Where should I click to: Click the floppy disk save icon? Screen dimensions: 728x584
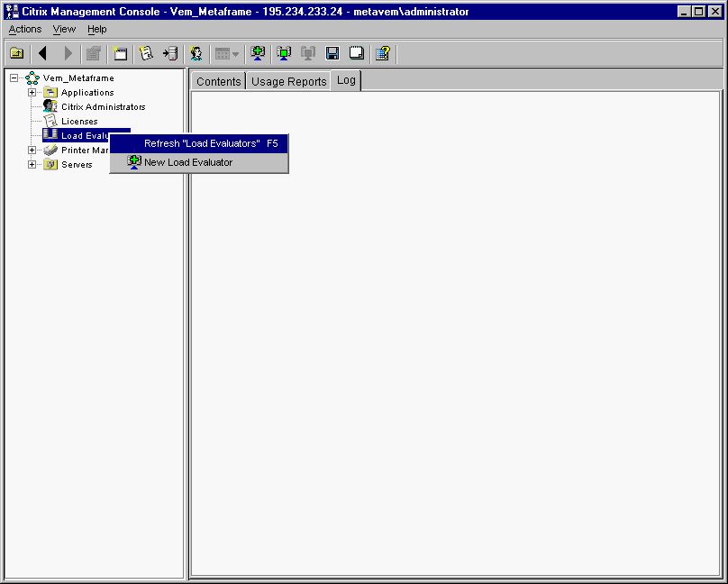tap(332, 53)
